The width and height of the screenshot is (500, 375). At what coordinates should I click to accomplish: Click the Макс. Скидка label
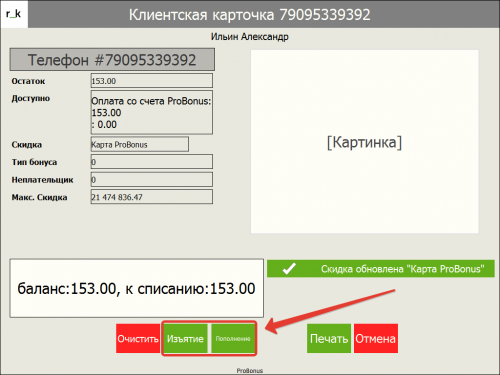[x=39, y=197]
